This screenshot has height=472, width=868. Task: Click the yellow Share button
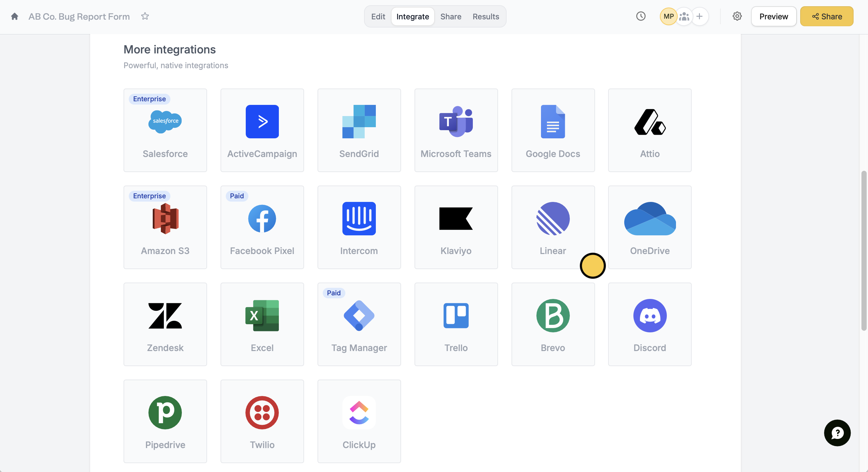click(x=826, y=16)
